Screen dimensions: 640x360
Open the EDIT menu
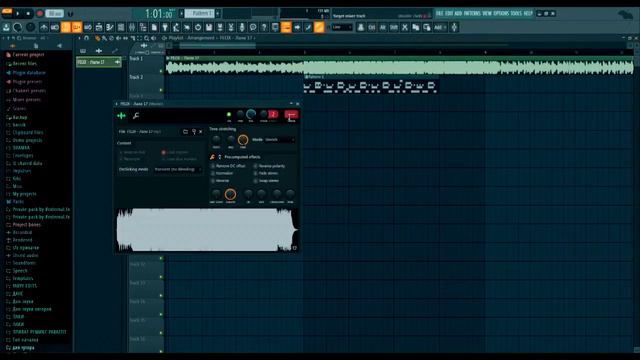point(449,13)
